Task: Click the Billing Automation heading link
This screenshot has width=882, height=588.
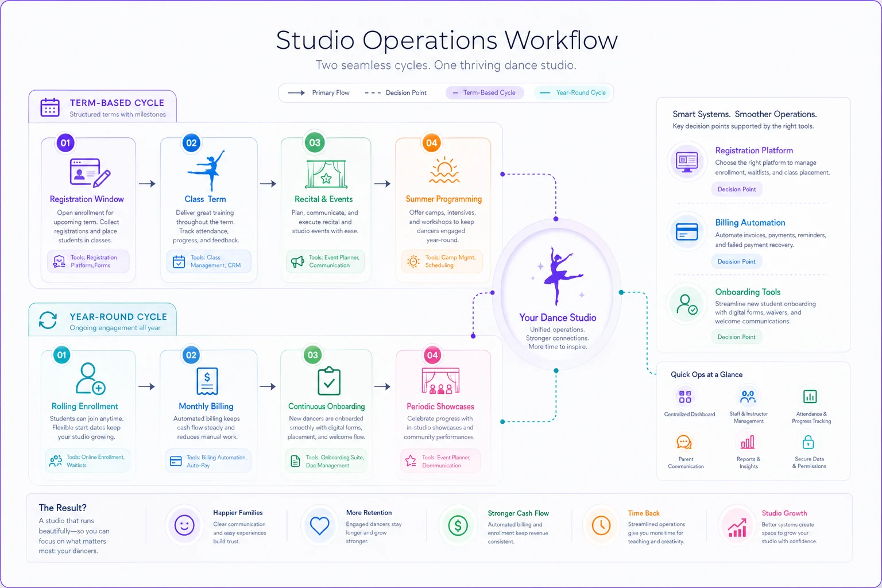Action: pos(750,223)
